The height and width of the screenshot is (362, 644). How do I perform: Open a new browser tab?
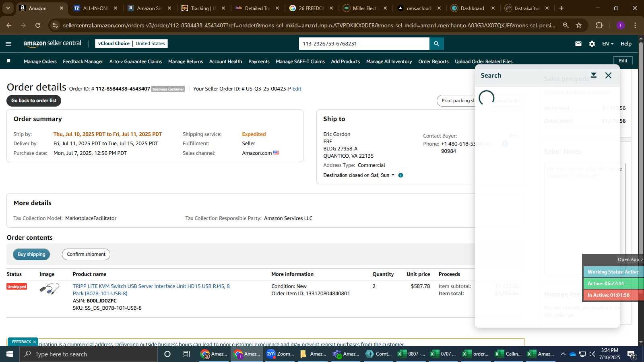pos(561,8)
